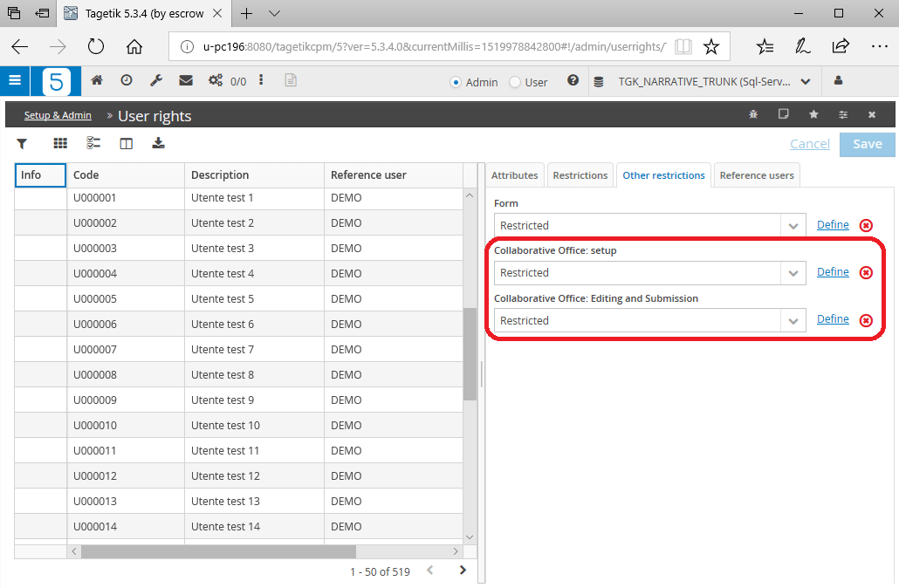
Task: Toggle the split columns layout icon
Action: pos(127,144)
